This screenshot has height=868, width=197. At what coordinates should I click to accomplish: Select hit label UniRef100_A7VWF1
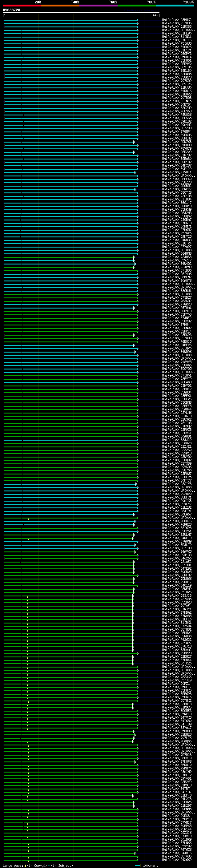tap(177, 172)
